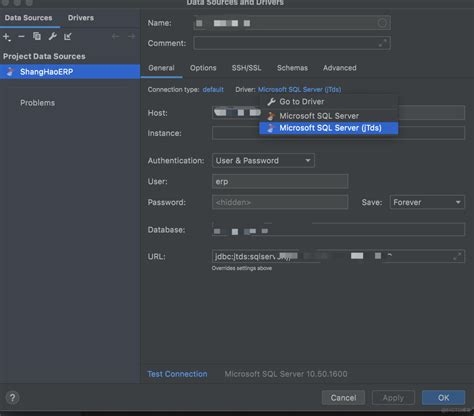Open the help question mark
The height and width of the screenshot is (416, 474).
pos(12,398)
